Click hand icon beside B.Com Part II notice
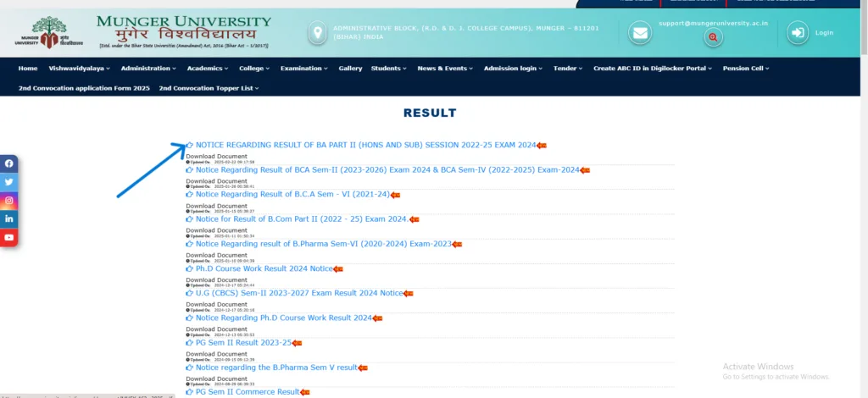The height and width of the screenshot is (398, 868). pos(190,218)
